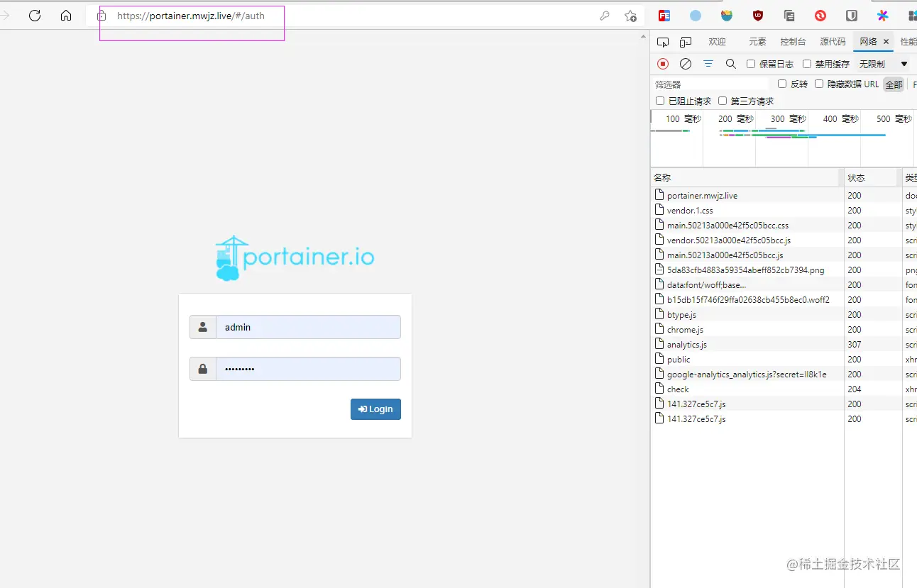This screenshot has width=917, height=588.
Task: Click the password input field
Action: click(x=308, y=369)
